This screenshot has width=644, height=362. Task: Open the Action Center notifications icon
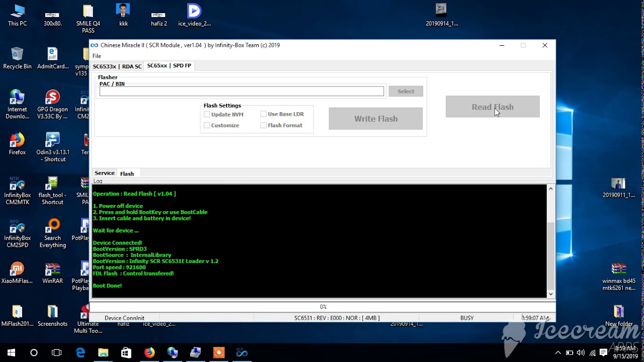(603, 352)
